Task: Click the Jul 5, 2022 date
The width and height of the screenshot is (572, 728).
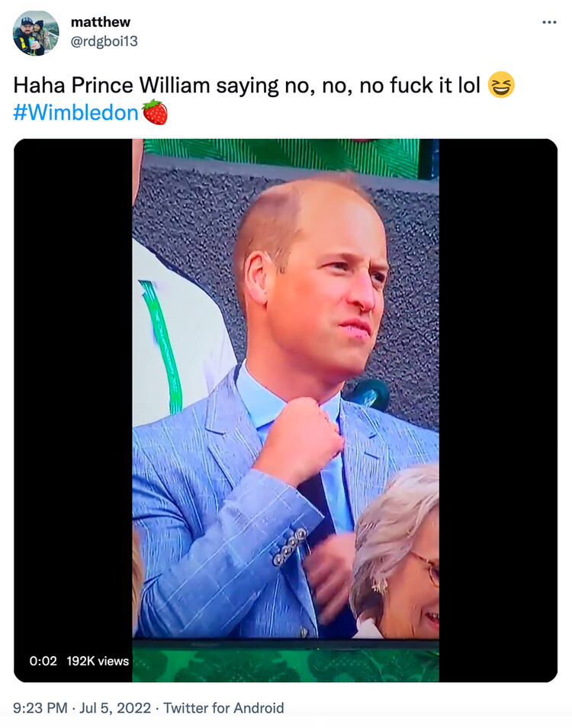Action: click(115, 708)
